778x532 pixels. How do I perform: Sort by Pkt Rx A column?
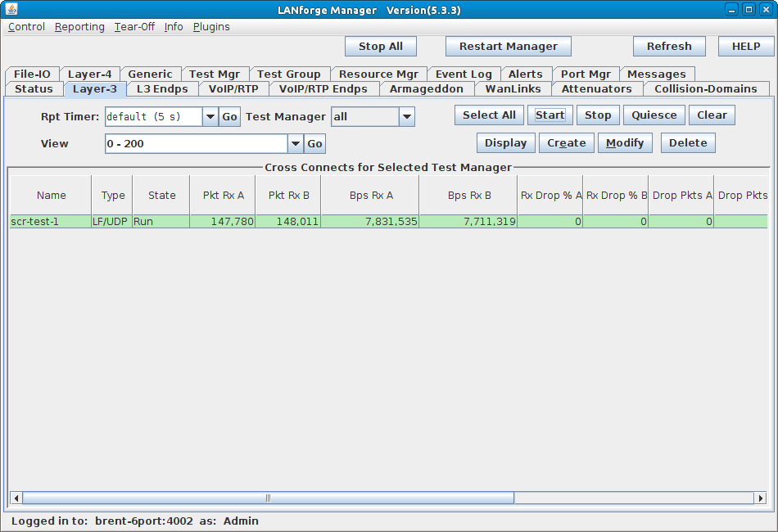click(x=223, y=196)
